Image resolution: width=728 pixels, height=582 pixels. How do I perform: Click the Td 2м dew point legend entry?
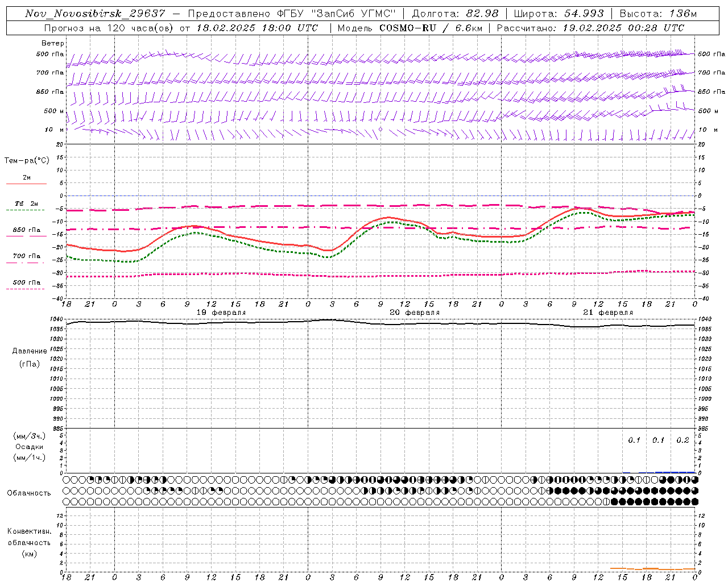[27, 203]
